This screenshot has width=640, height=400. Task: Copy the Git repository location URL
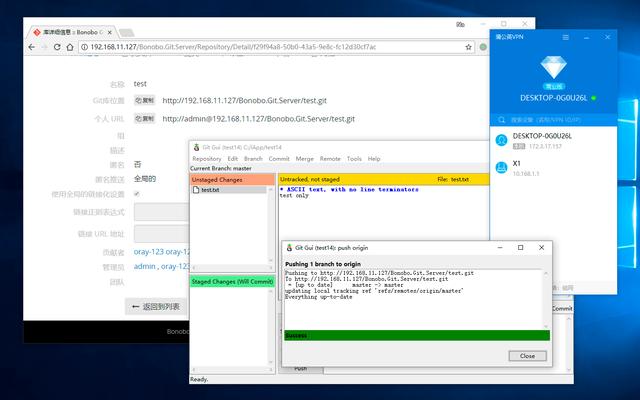click(144, 100)
